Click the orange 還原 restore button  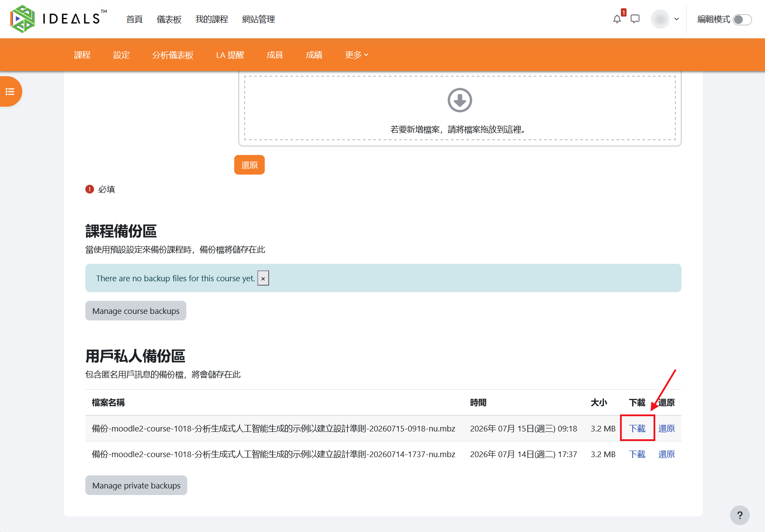coord(249,165)
